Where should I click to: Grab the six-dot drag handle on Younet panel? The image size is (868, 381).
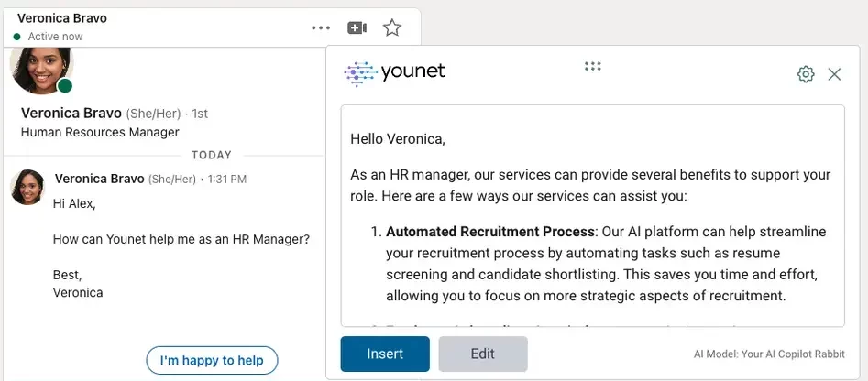[x=592, y=66]
